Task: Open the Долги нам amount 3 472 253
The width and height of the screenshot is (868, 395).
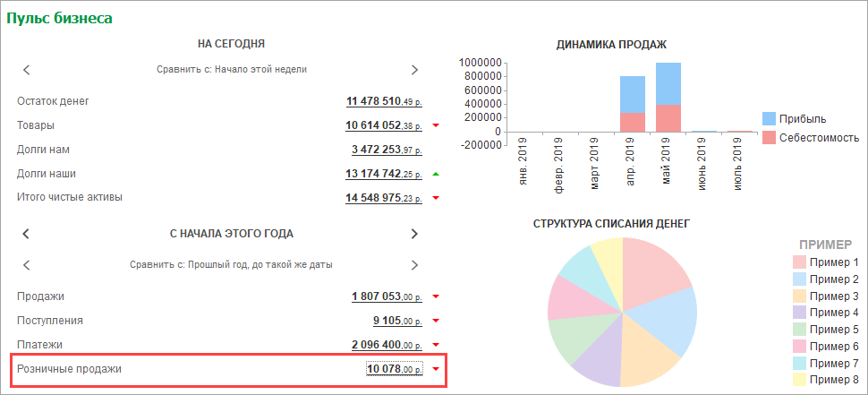Action: click(387, 149)
